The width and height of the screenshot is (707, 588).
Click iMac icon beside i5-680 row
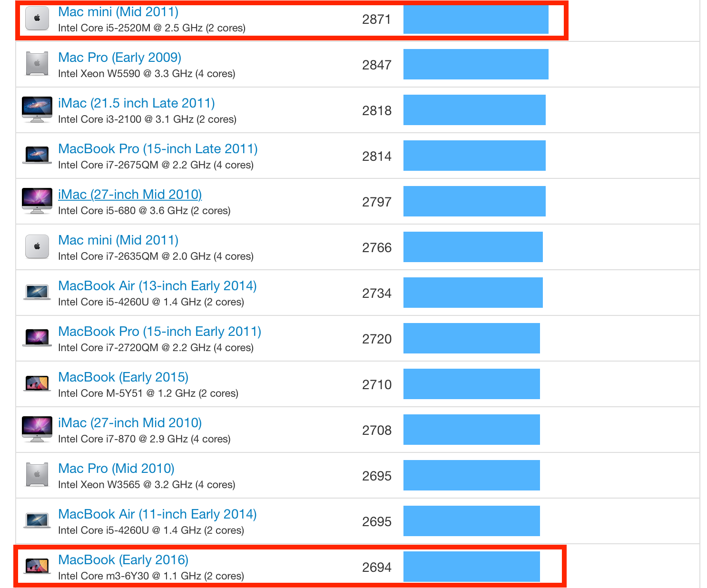[37, 201]
